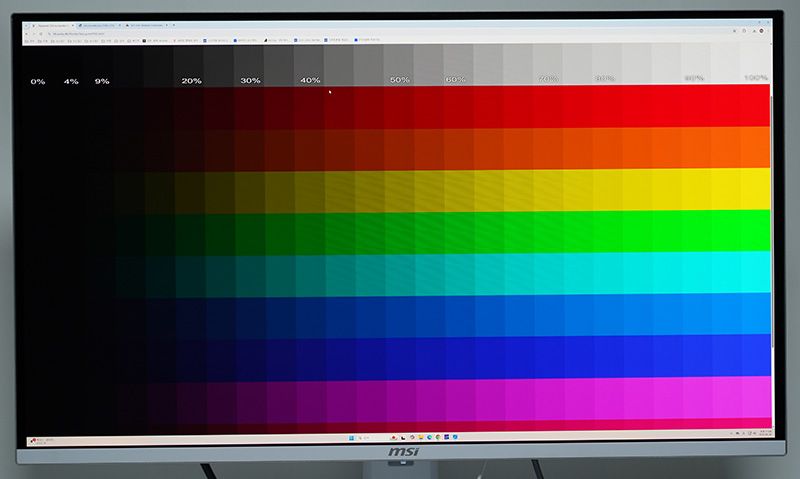Click the 100% brightest red swatch
Screen dimensions: 800x479
pos(755,105)
